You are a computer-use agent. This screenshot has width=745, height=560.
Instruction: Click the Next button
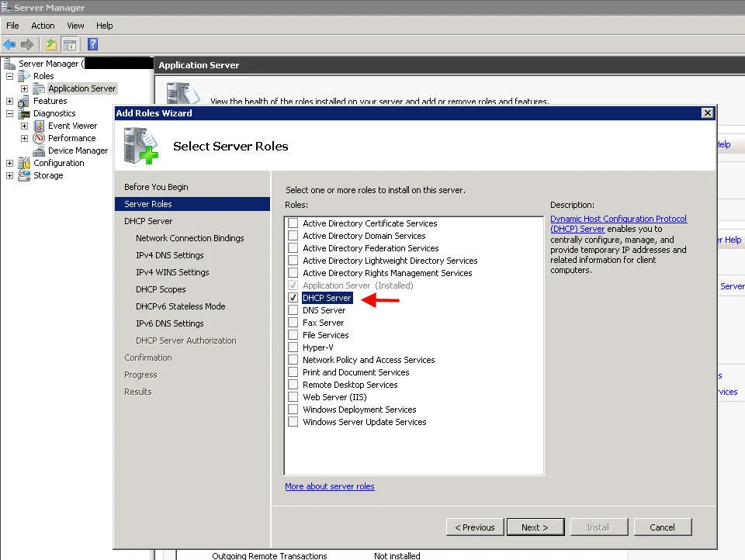[535, 527]
